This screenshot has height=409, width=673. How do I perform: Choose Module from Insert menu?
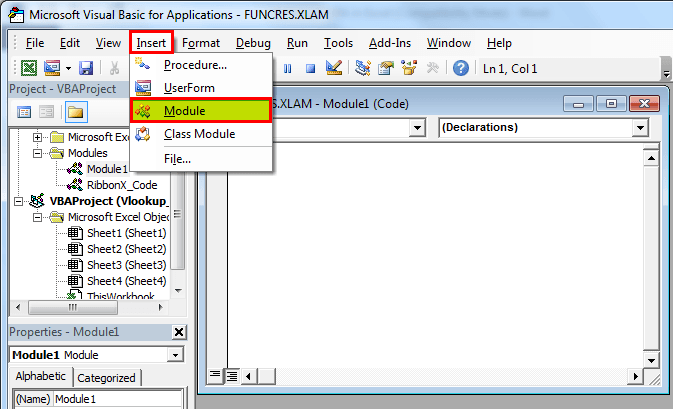point(201,111)
